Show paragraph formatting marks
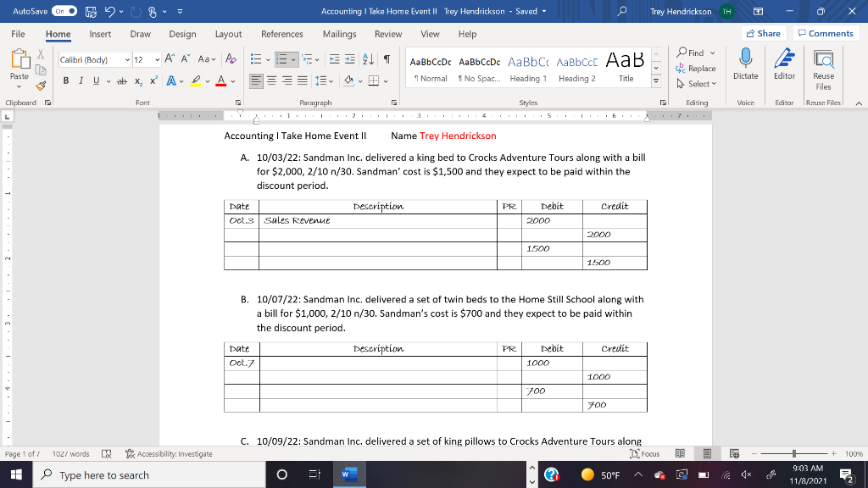Image resolution: width=868 pixels, height=488 pixels. click(x=387, y=59)
